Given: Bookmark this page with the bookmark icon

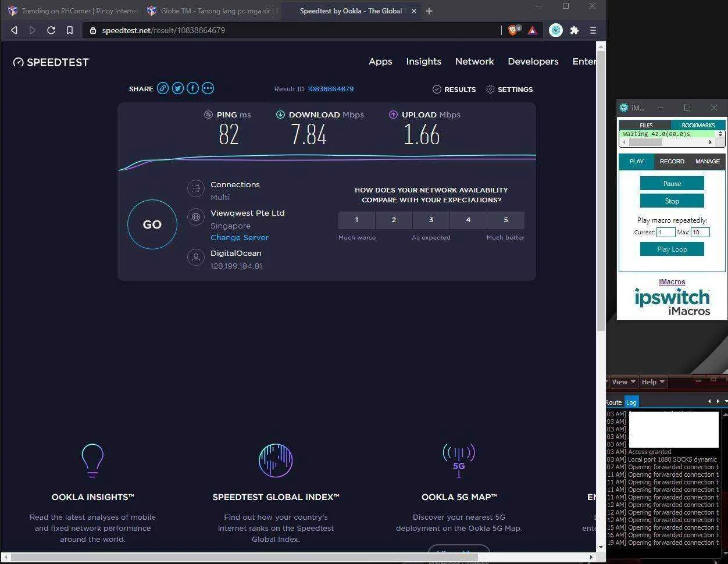Looking at the screenshot, I should [x=70, y=30].
